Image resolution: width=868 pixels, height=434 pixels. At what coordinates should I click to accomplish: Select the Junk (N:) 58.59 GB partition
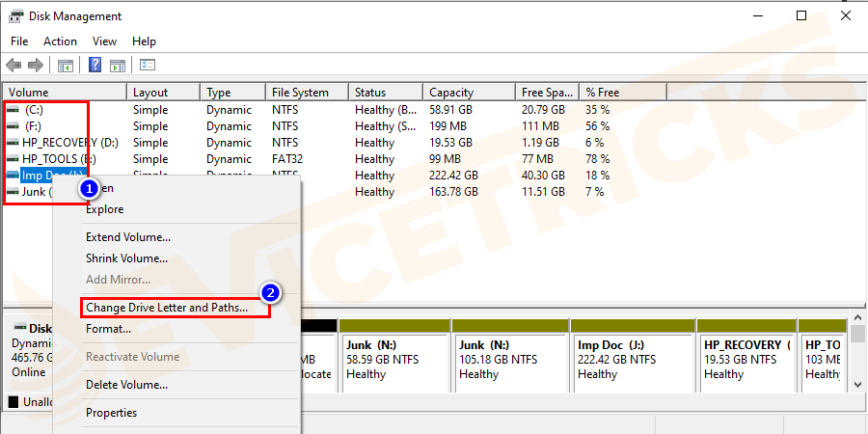pyautogui.click(x=394, y=354)
